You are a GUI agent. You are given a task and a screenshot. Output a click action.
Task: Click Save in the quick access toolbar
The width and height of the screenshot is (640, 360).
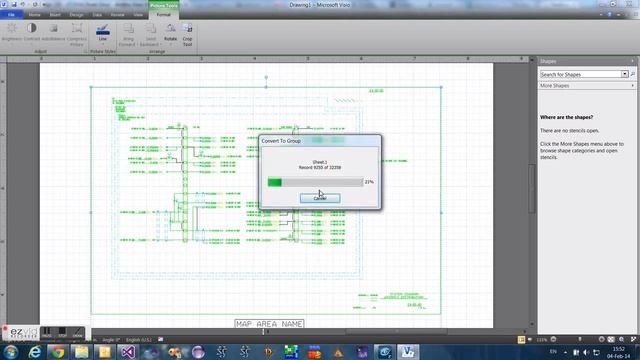13,4
